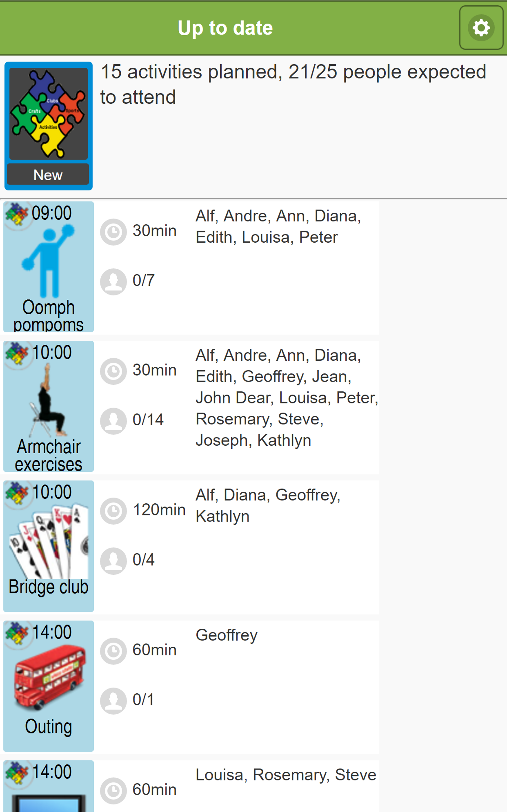Click the Armchair exercises attendee names list
The image size is (507, 812).
point(287,398)
